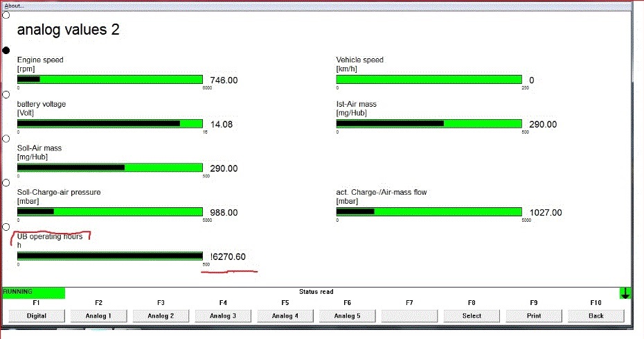
Task: Click the green RUNNING status indicator
Action: 33,293
